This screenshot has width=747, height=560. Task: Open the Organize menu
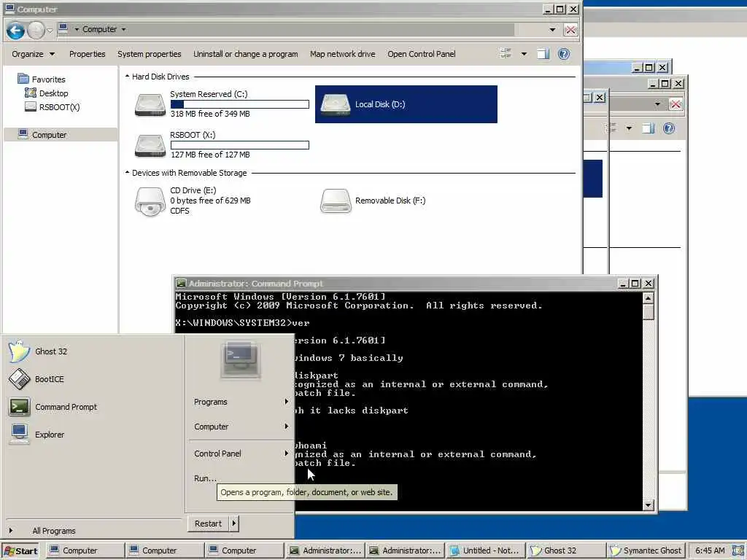click(33, 54)
